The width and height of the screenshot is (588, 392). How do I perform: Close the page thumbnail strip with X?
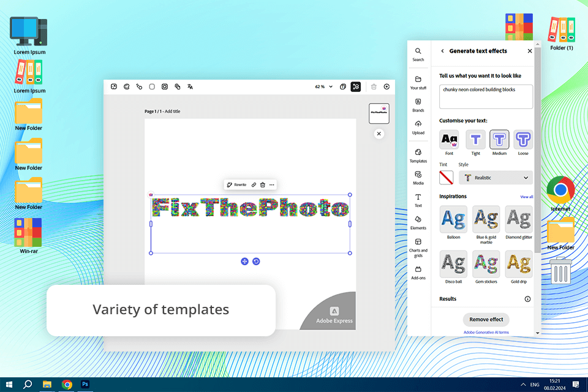pos(379,134)
